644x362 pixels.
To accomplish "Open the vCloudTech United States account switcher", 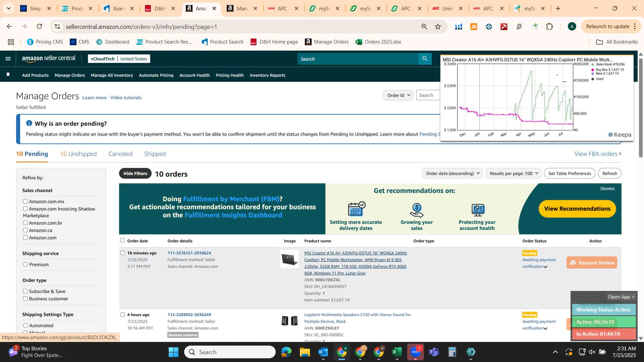I will pos(119,59).
